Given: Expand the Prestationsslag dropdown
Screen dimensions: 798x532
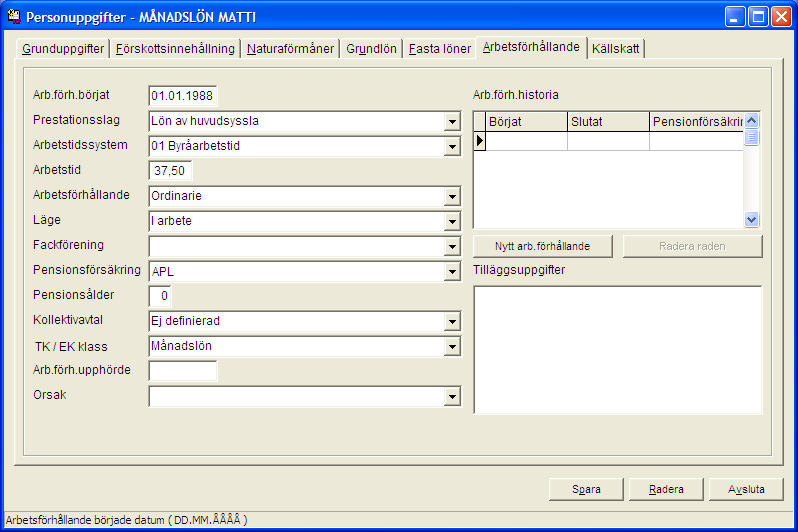Looking at the screenshot, I should pos(452,122).
